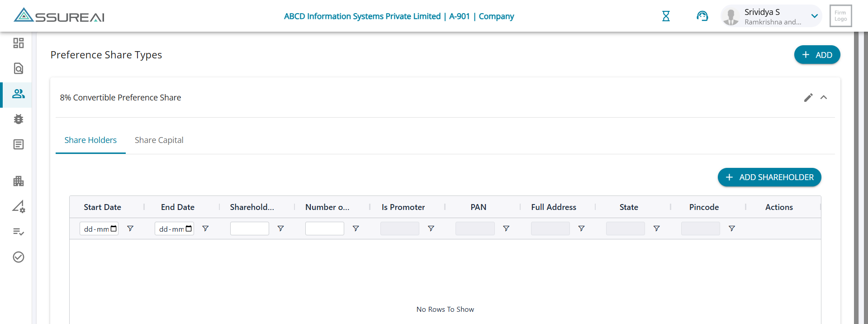Edit 8% Convertible Preference Share with pencil

[808, 98]
